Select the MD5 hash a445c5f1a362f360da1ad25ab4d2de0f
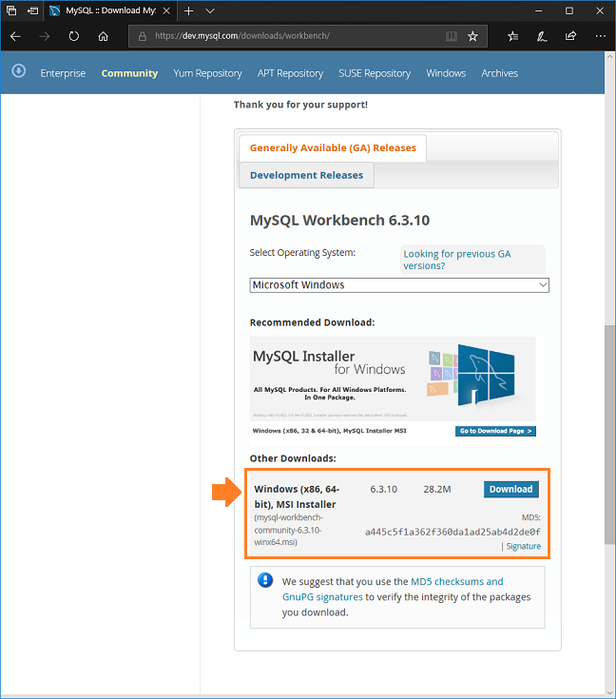Image resolution: width=616 pixels, height=699 pixels. click(x=452, y=532)
